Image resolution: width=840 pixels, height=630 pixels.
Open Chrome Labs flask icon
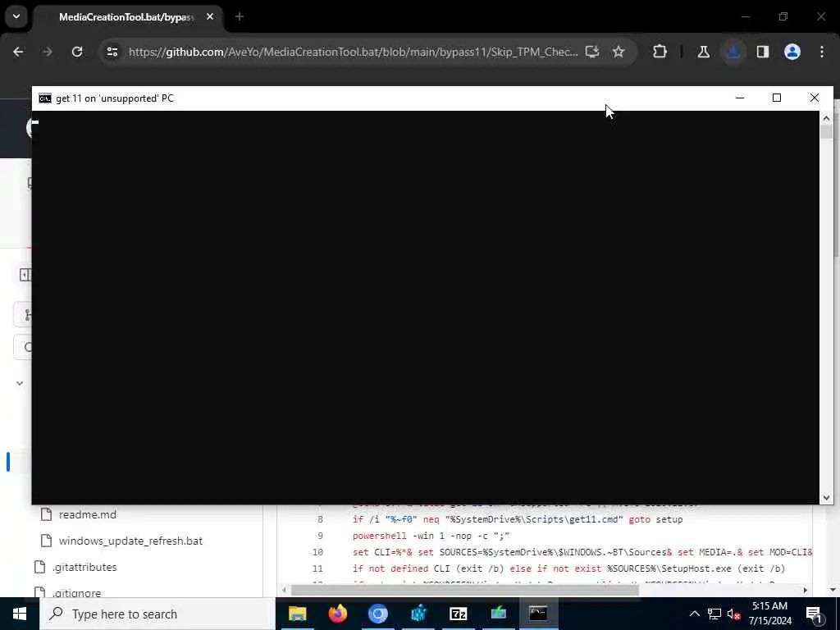coord(703,52)
